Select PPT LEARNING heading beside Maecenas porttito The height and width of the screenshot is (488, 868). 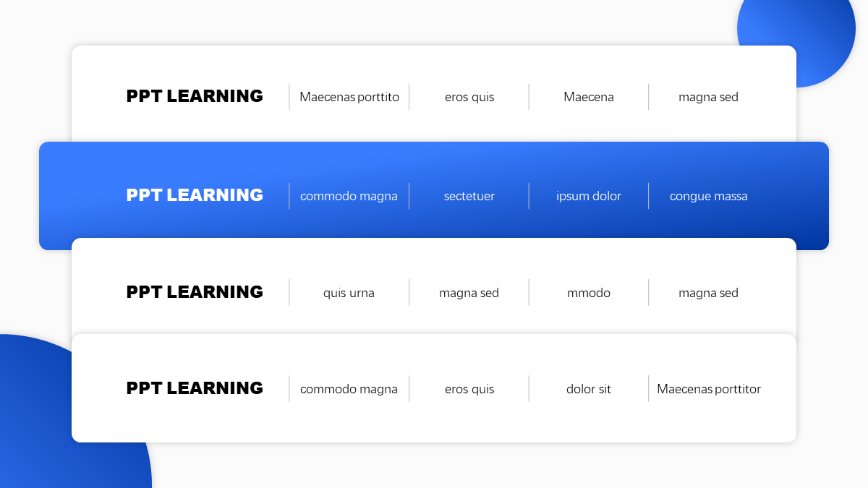pos(195,96)
